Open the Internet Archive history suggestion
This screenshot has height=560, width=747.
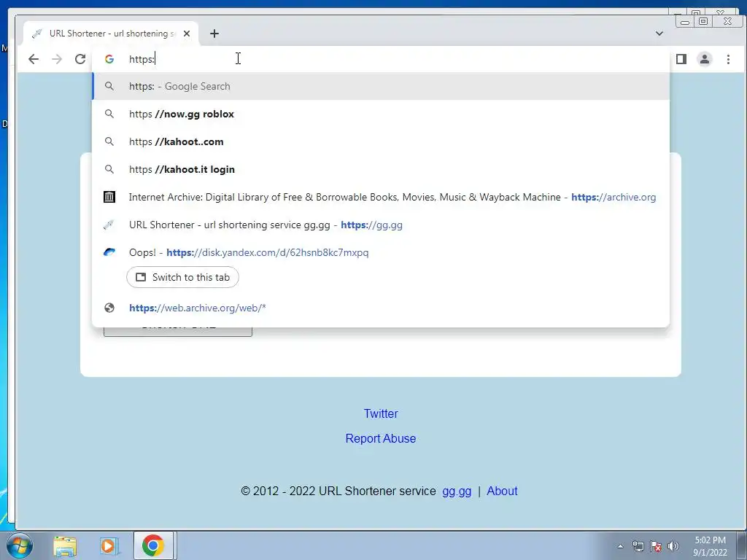coord(381,197)
